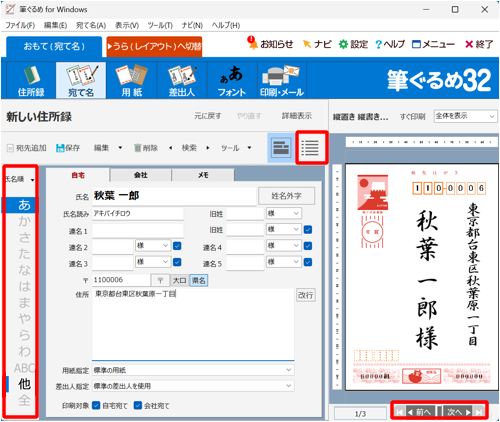The height and width of the screenshot is (422, 500).
Task: Click the postcard preview image
Action: [x=421, y=277]
